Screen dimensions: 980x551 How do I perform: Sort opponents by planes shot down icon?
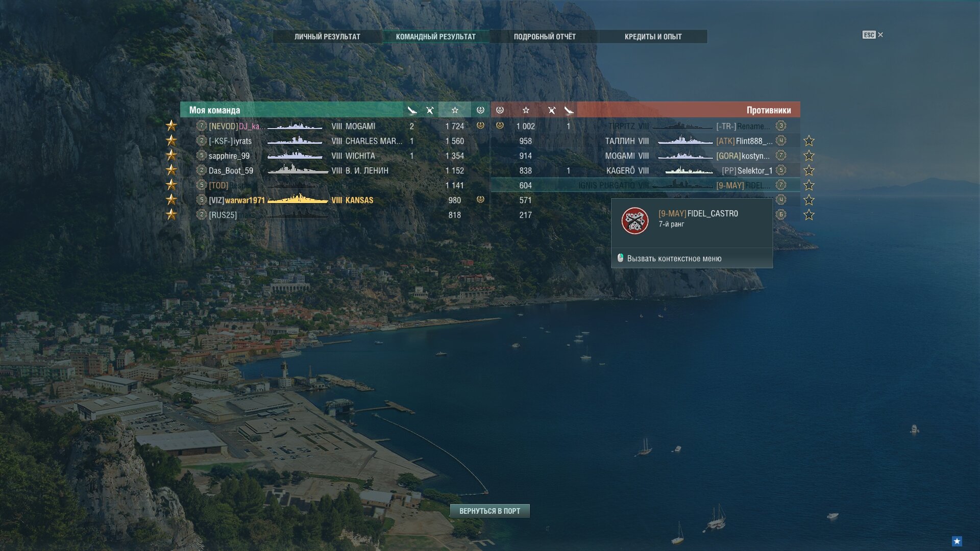(552, 110)
